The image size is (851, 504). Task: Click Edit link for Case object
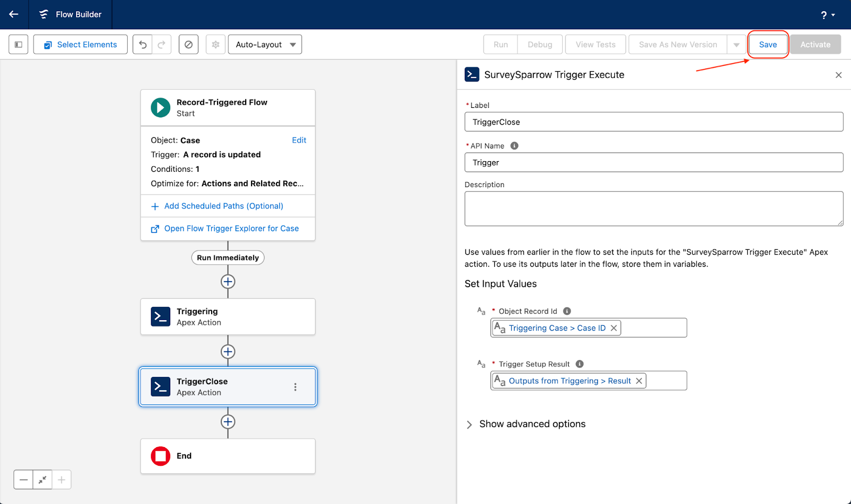(x=299, y=140)
